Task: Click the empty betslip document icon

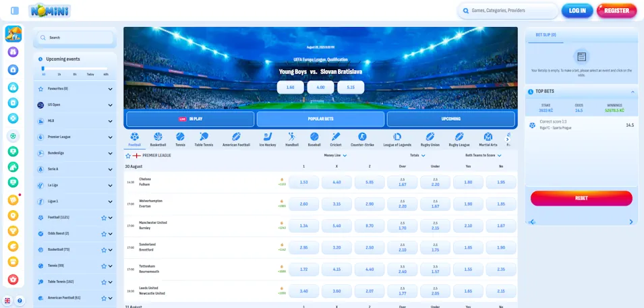Action: (x=581, y=57)
